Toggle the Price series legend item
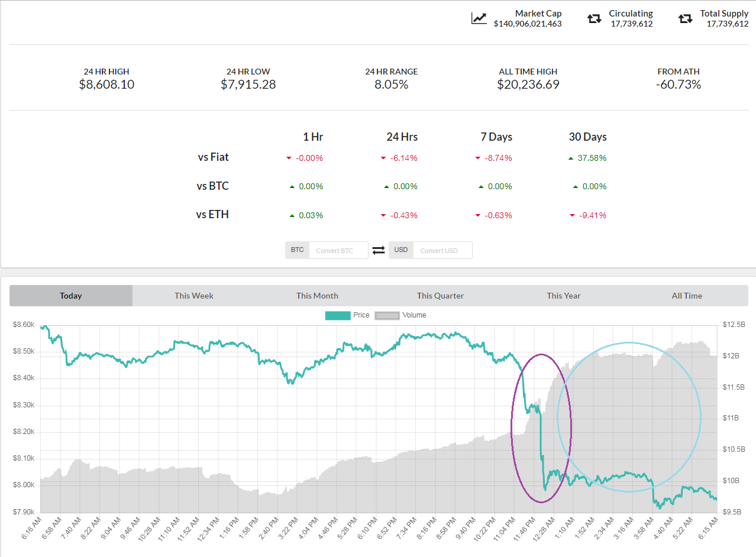This screenshot has height=557, width=756. [x=361, y=315]
